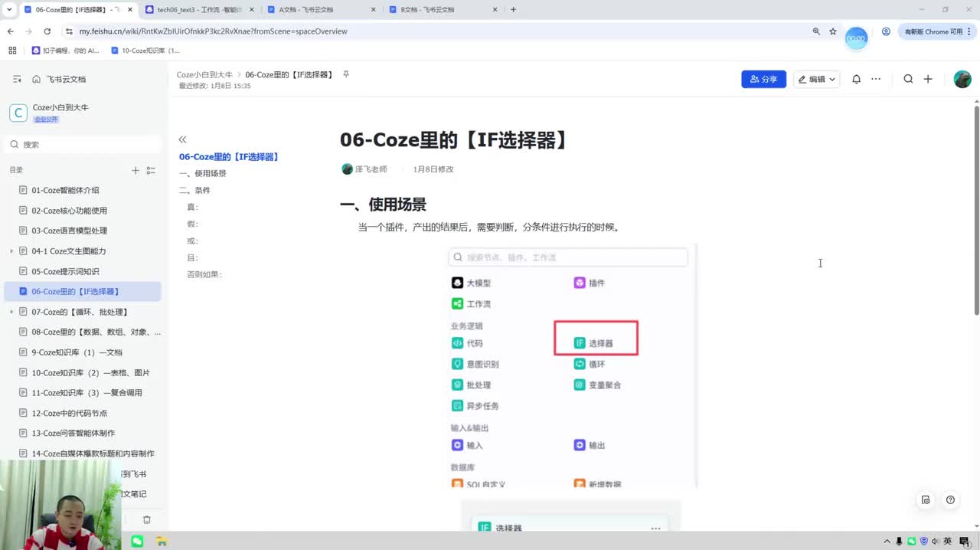This screenshot has height=550, width=980.
Task: Open the help question-mark button
Action: [x=950, y=500]
